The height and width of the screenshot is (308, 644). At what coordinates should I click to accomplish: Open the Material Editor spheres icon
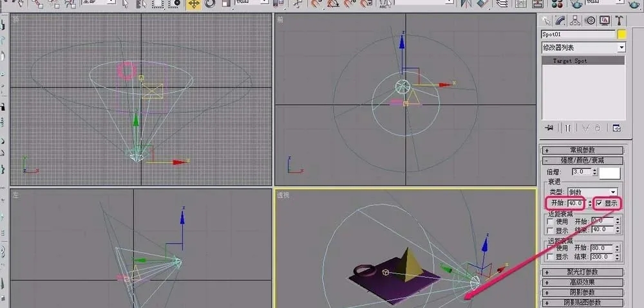point(557,4)
